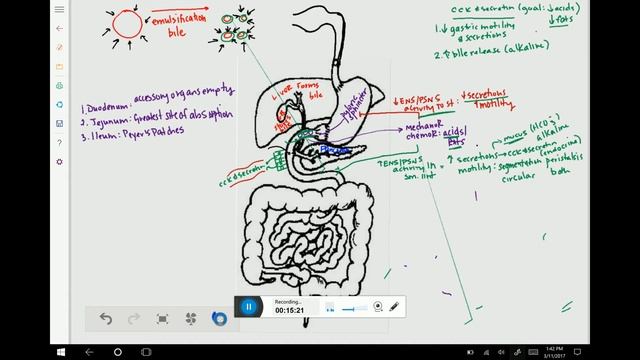This screenshot has width=640, height=360.
Task: Save the whiteboard with the floppy-disk icon
Action: pyautogui.click(x=60, y=124)
